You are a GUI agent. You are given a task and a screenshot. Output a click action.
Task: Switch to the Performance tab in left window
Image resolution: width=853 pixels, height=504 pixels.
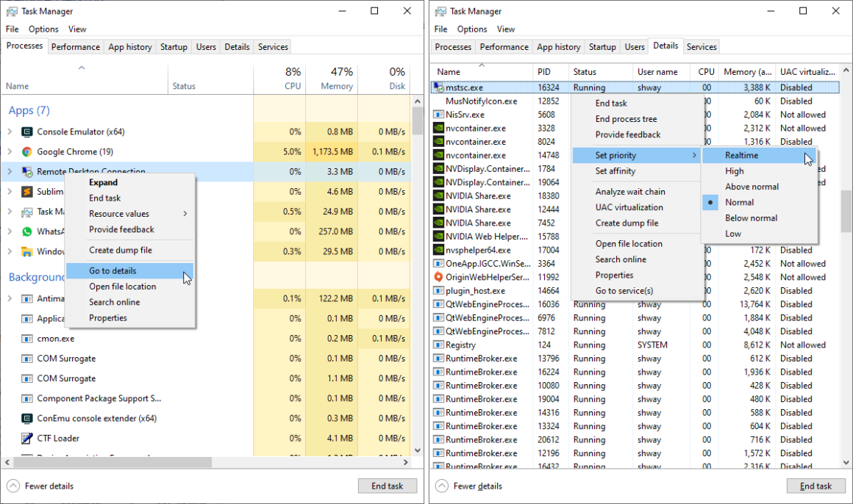(76, 47)
